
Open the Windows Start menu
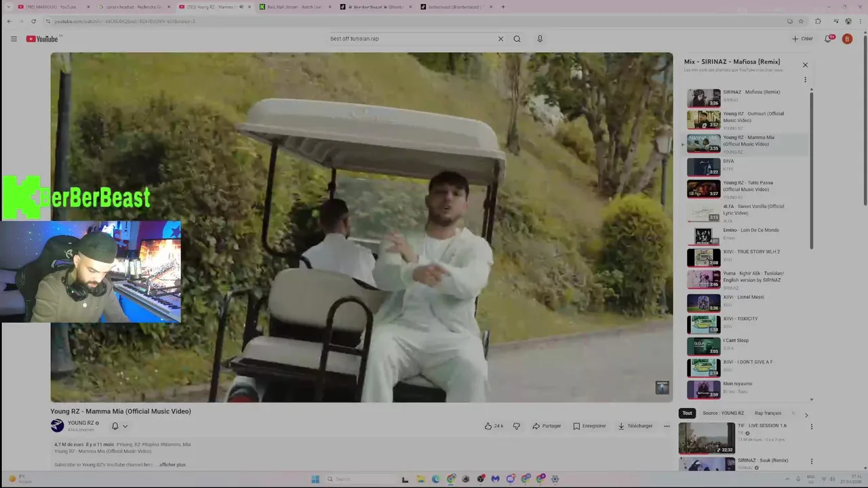(x=315, y=479)
